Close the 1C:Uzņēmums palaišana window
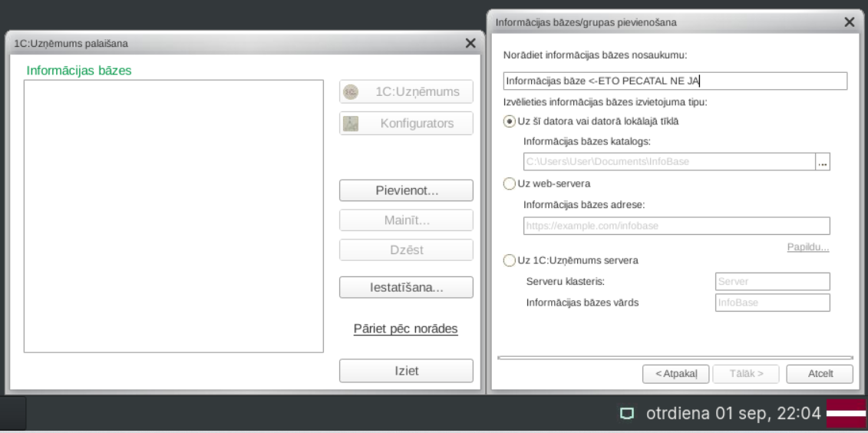 coord(470,43)
